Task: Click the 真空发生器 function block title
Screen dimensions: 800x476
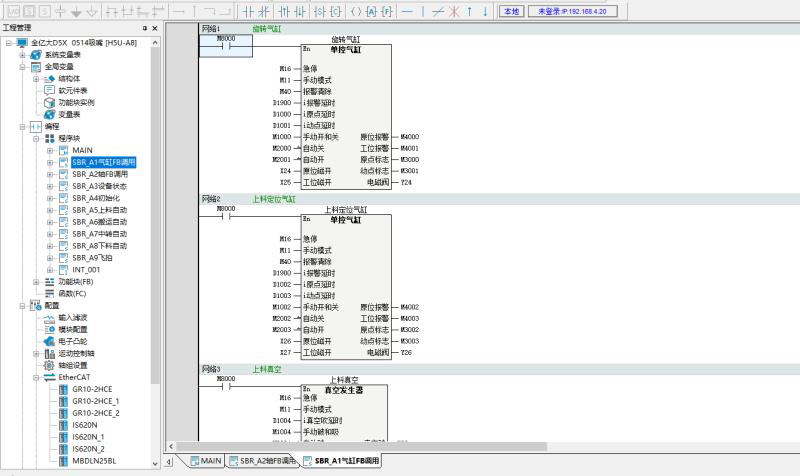Action: (344, 390)
